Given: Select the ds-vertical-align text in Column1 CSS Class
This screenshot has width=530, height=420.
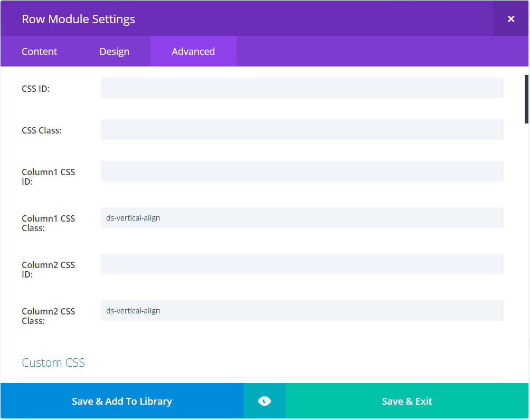Looking at the screenshot, I should (x=132, y=217).
